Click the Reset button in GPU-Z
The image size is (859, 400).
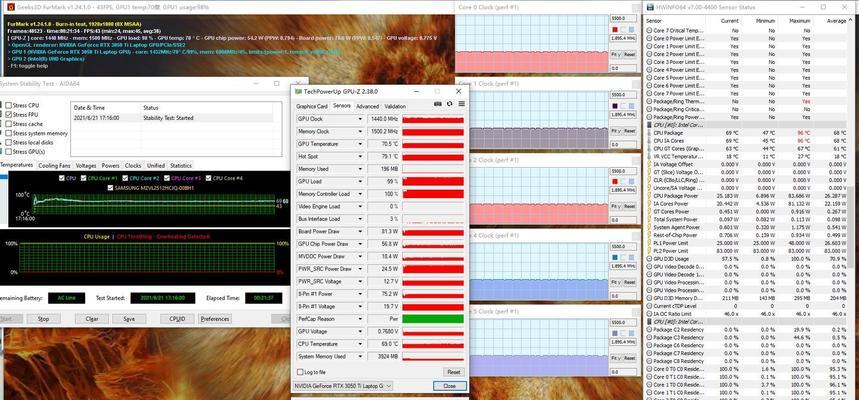[454, 372]
